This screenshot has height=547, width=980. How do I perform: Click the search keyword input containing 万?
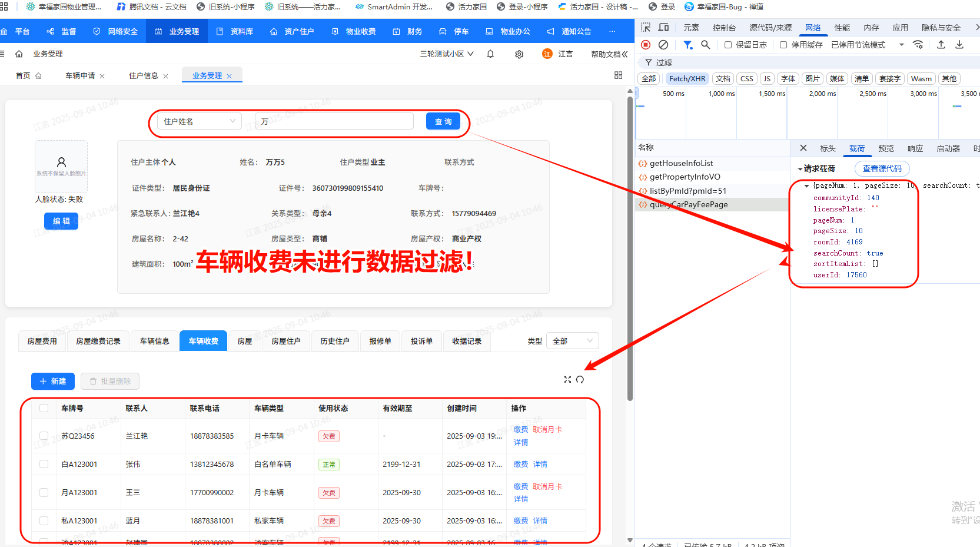click(x=334, y=121)
